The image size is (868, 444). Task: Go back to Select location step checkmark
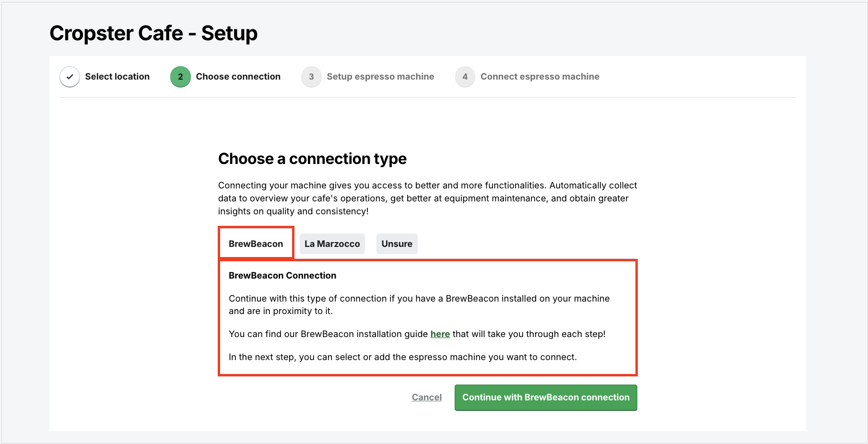point(70,77)
